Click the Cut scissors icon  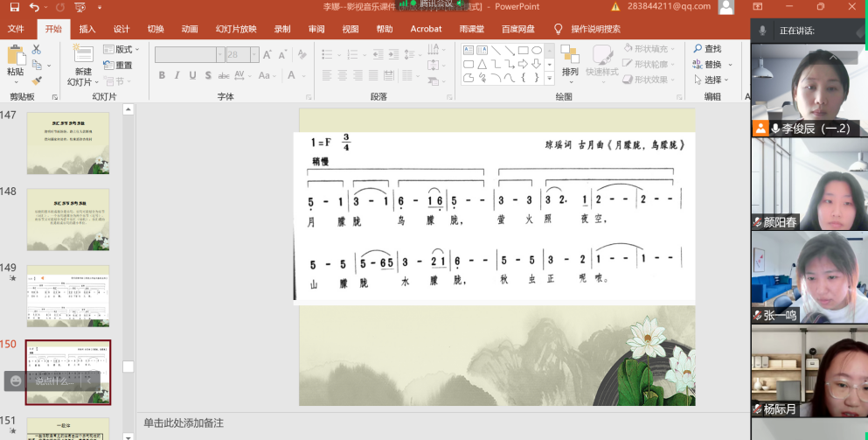pyautogui.click(x=37, y=50)
